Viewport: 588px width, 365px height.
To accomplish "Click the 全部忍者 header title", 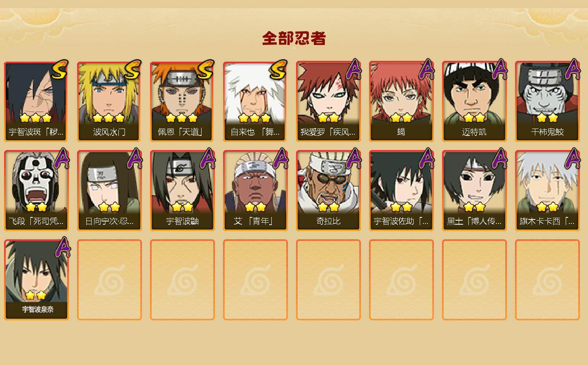I will click(x=294, y=39).
